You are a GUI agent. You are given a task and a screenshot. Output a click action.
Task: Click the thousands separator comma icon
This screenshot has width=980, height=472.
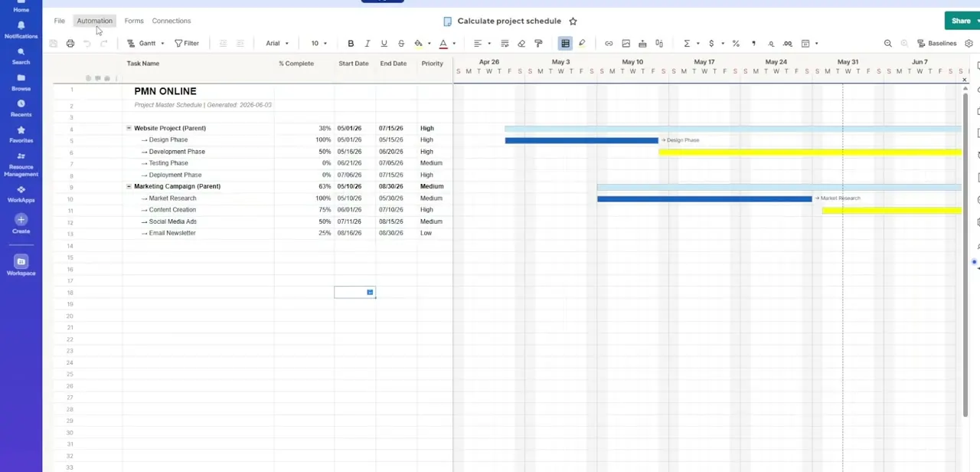pos(753,44)
